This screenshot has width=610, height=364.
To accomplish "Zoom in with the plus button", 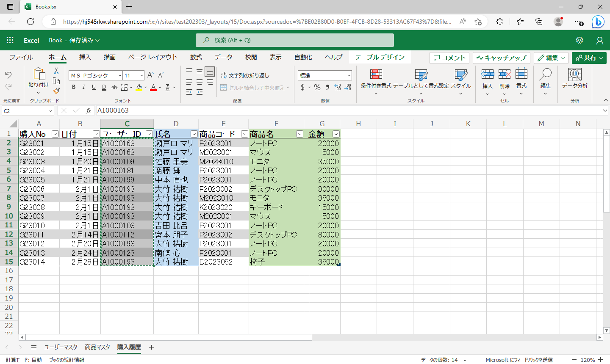I will coord(601,360).
